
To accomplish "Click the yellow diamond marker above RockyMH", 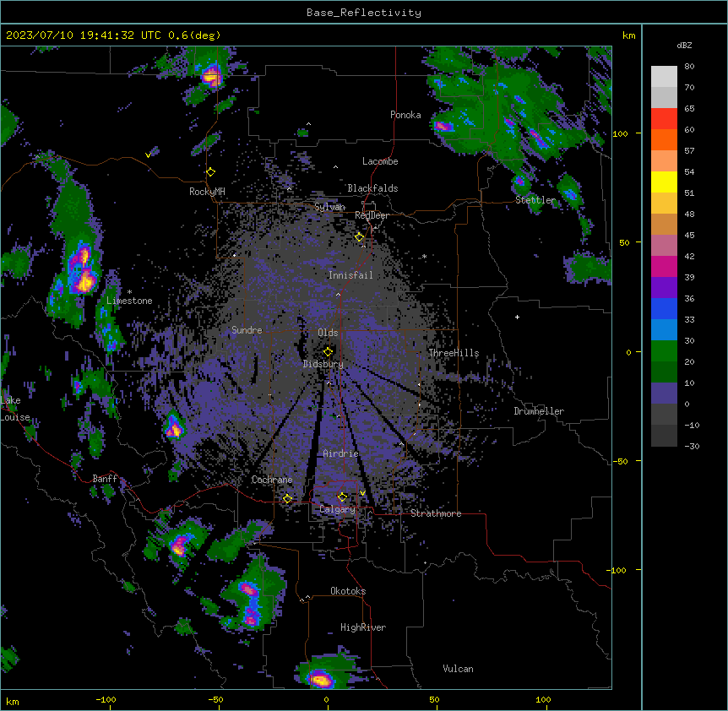I will [x=210, y=172].
